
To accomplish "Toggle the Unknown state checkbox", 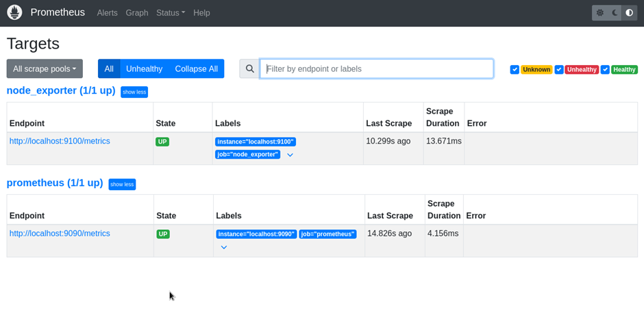I will (x=515, y=69).
